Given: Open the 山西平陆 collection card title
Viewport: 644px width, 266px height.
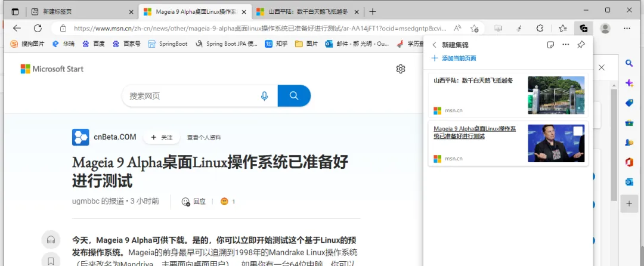Looking at the screenshot, I should 473,80.
